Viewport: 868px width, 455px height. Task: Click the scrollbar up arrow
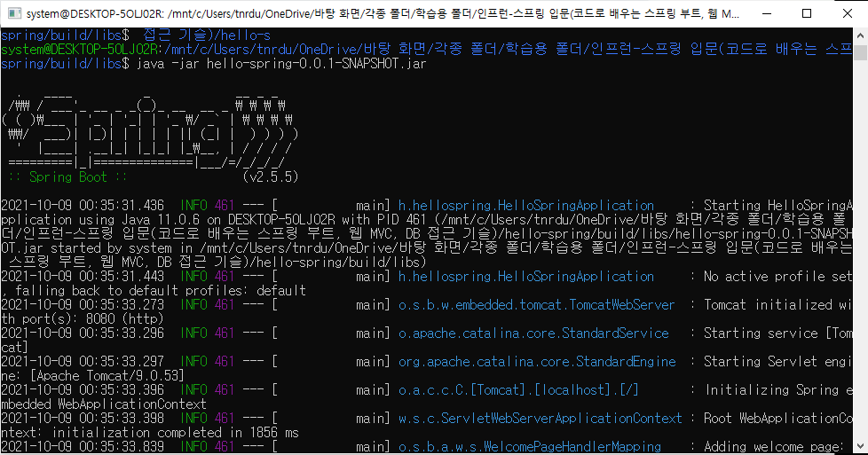860,35
